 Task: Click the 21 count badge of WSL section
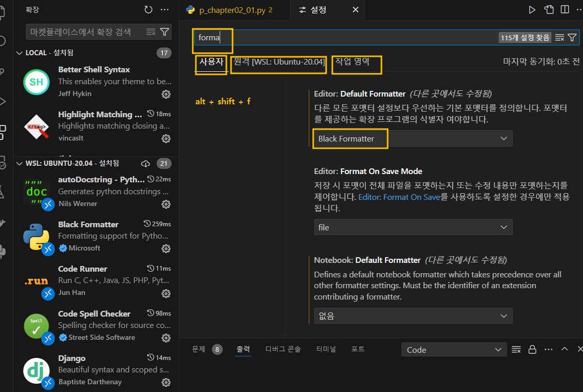tap(164, 164)
